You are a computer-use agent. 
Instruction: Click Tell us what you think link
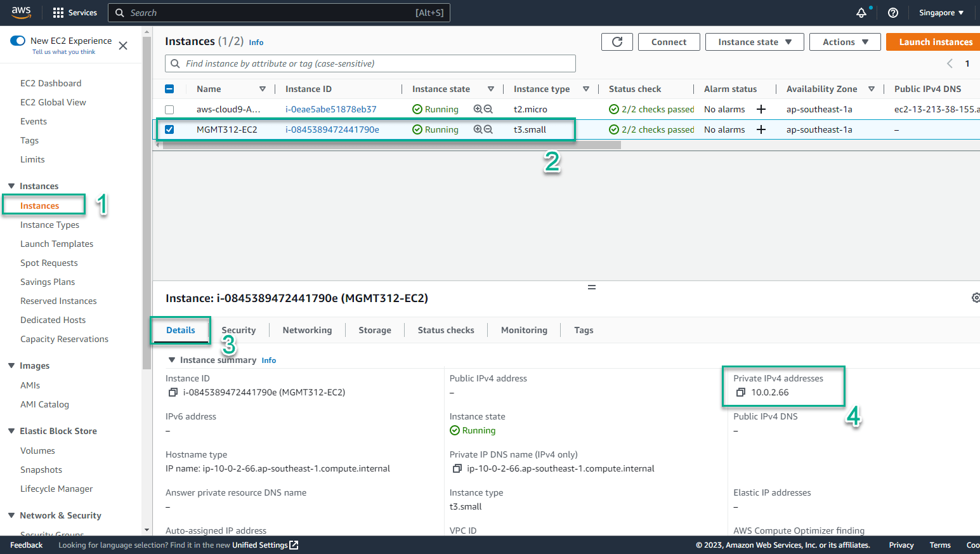63,52
